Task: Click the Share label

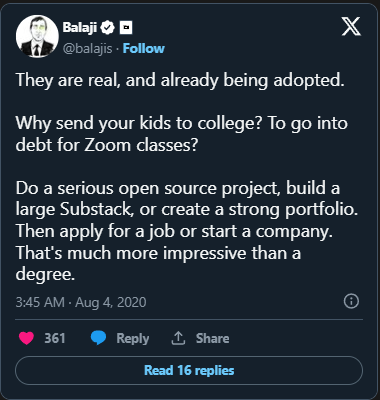Action: pyautogui.click(x=212, y=338)
